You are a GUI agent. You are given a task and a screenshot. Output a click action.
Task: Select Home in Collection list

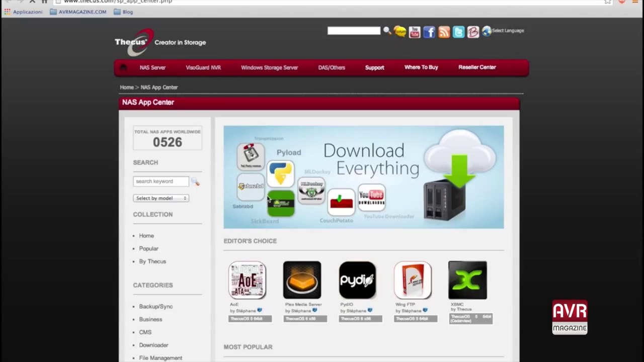coord(146,236)
